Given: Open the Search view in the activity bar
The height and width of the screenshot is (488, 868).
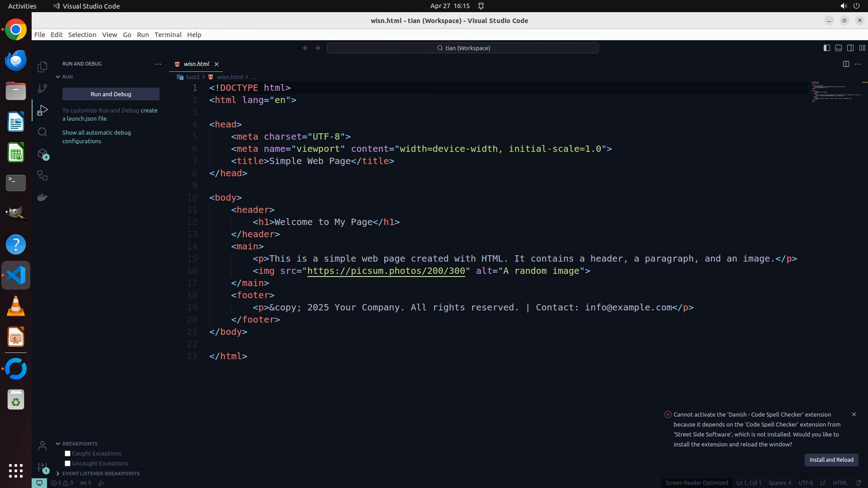Looking at the screenshot, I should pyautogui.click(x=42, y=132).
